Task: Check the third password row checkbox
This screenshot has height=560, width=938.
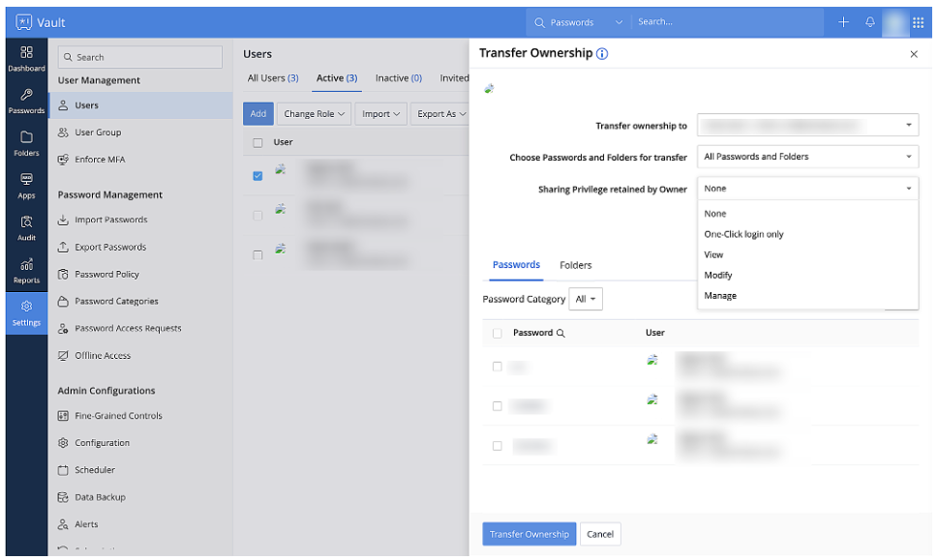Action: point(498,446)
